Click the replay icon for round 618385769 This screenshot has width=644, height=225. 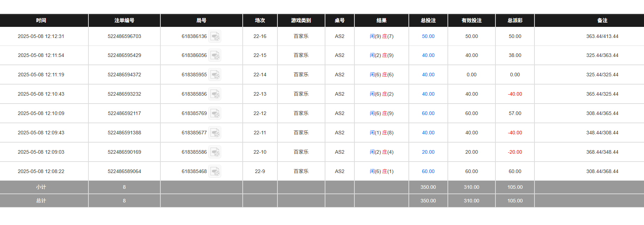coord(215,113)
